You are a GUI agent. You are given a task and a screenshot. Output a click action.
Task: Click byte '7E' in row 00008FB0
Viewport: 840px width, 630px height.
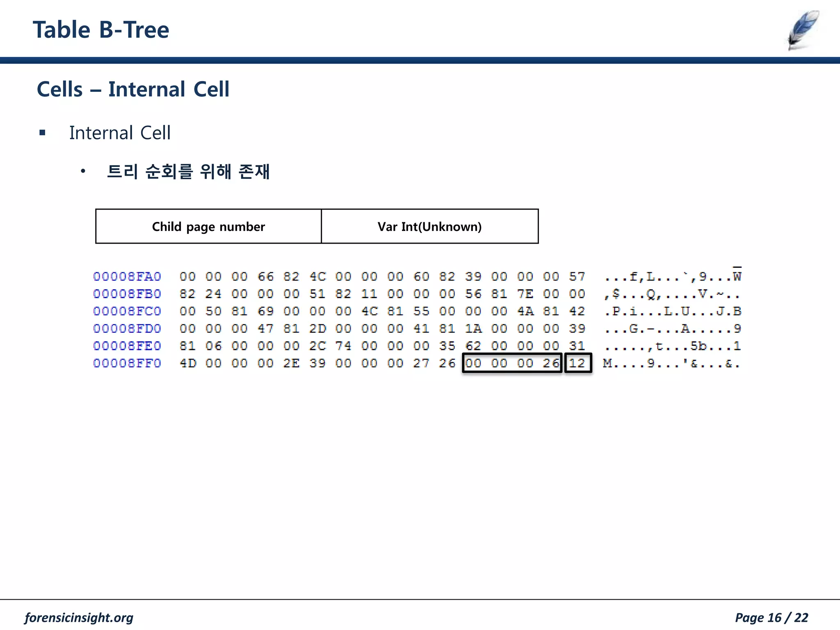525,294
